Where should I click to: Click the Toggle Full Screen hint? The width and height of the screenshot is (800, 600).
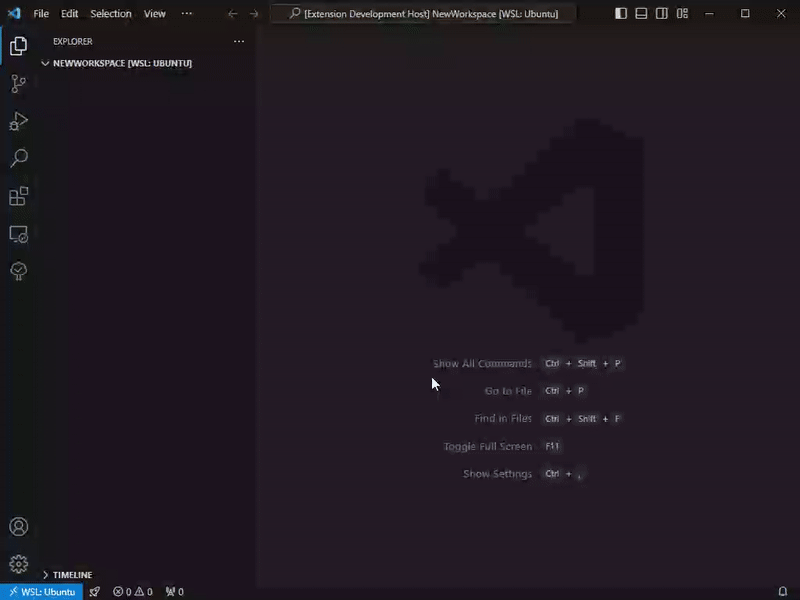point(488,446)
